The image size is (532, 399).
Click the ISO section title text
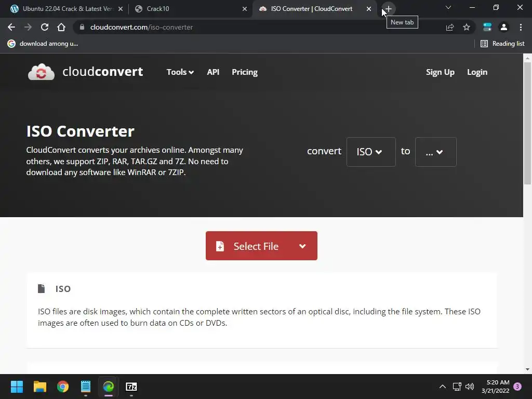[x=63, y=289]
